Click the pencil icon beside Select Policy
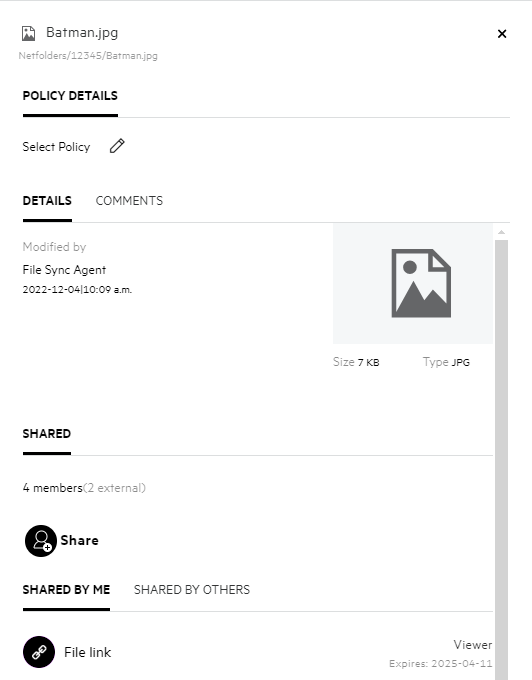This screenshot has height=680, width=532. click(117, 146)
